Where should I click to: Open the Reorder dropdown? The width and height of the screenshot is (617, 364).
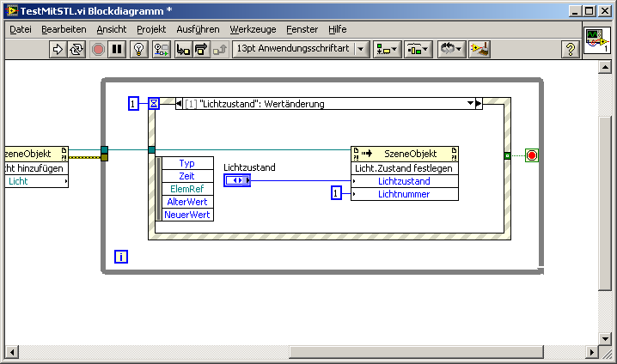pyautogui.click(x=451, y=49)
